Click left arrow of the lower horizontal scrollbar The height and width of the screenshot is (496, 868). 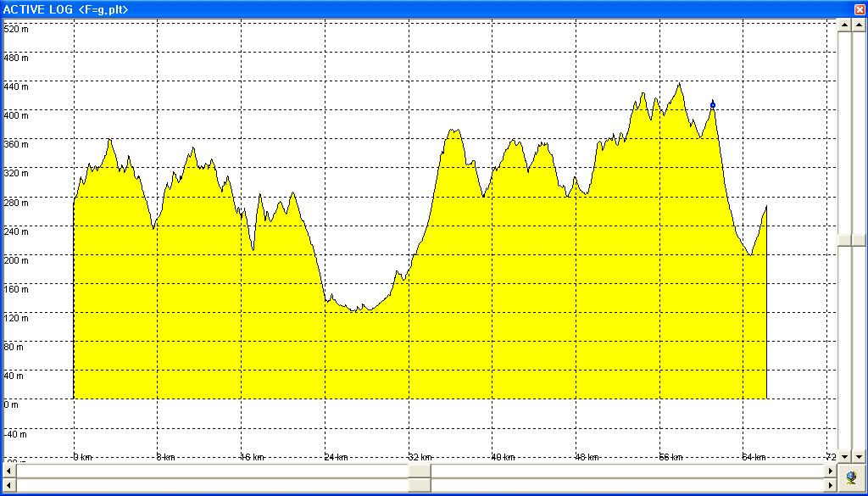(x=9, y=484)
